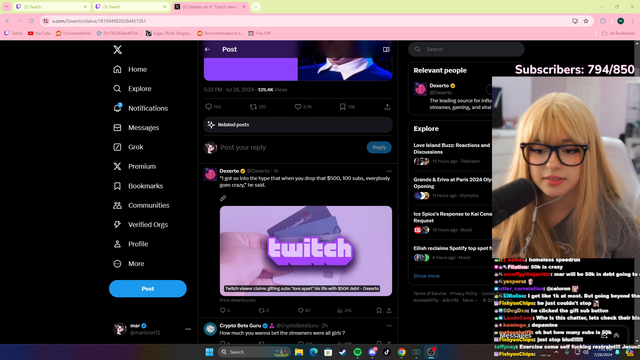Open Communities in the sidebar

click(141, 205)
